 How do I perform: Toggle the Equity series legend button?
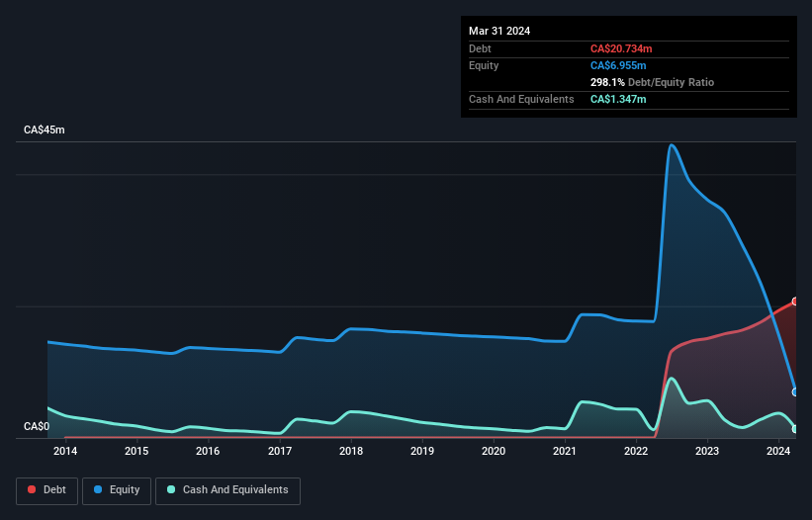[117, 490]
